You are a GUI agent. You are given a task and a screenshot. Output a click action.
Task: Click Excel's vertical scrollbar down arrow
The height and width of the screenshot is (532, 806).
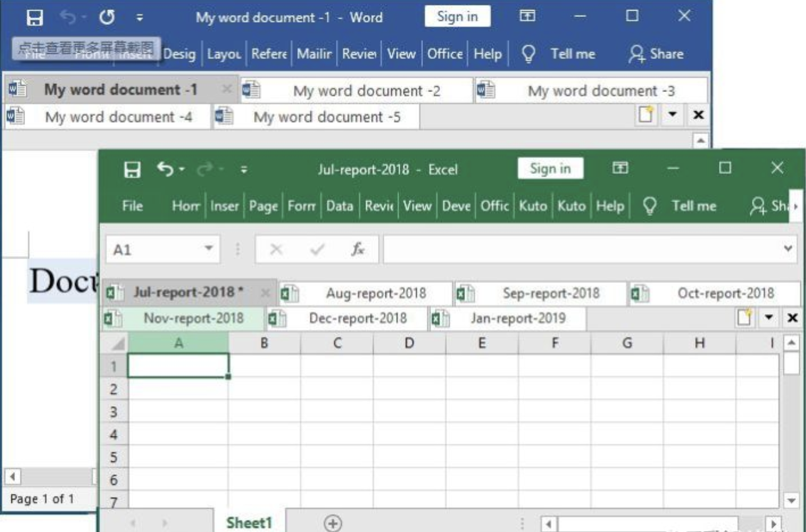(791, 501)
